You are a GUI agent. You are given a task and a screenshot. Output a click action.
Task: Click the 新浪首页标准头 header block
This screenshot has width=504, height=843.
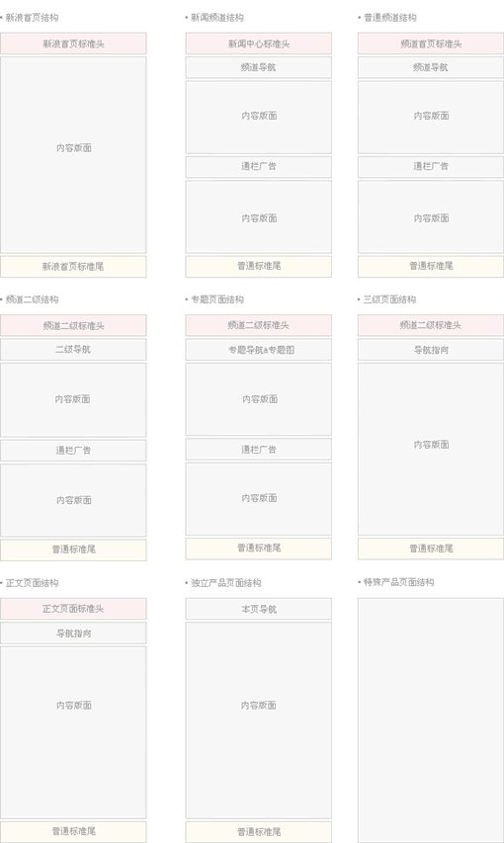(73, 43)
